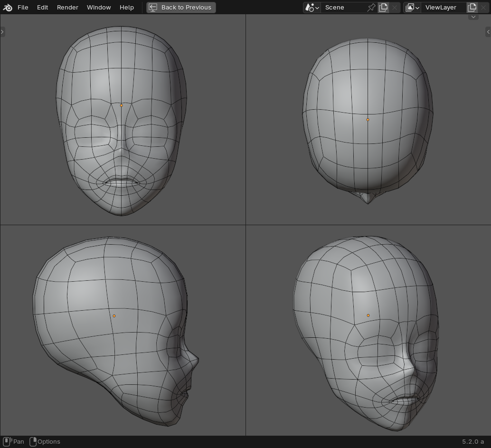
Task: Expand the header chevron below ViewLayer
Action: point(473,17)
